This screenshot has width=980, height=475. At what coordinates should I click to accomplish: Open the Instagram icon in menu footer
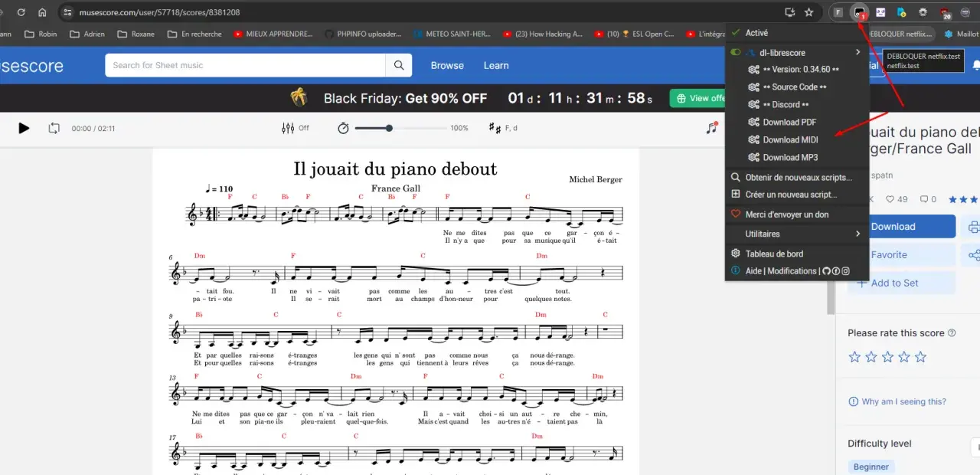(x=846, y=271)
